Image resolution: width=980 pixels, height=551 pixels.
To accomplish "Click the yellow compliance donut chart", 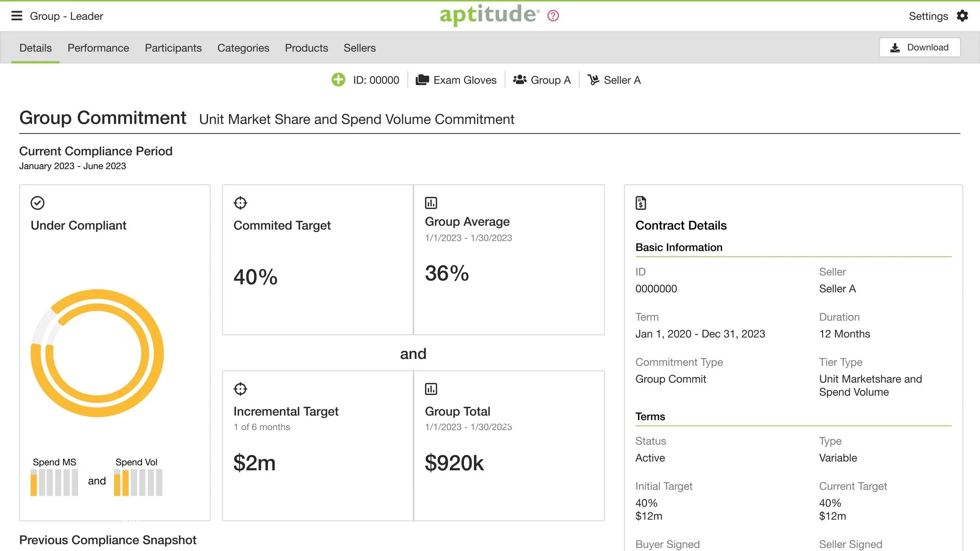I will click(x=97, y=353).
